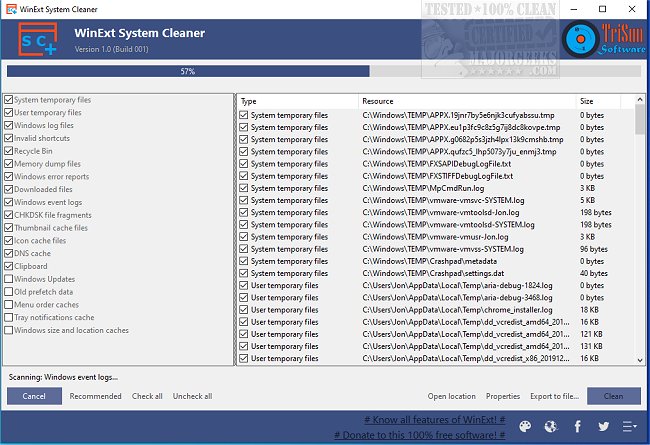The height and width of the screenshot is (445, 650).
Task: Click the Clean button
Action: click(x=614, y=396)
